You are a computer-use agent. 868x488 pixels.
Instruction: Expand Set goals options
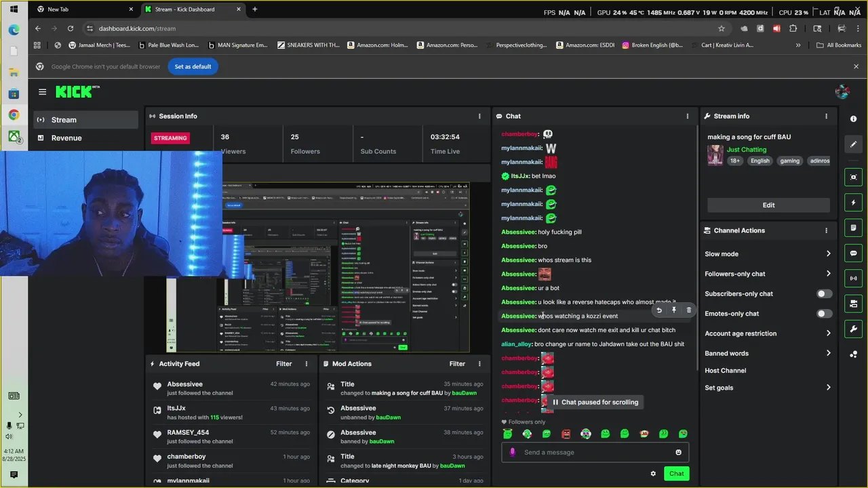768,388
